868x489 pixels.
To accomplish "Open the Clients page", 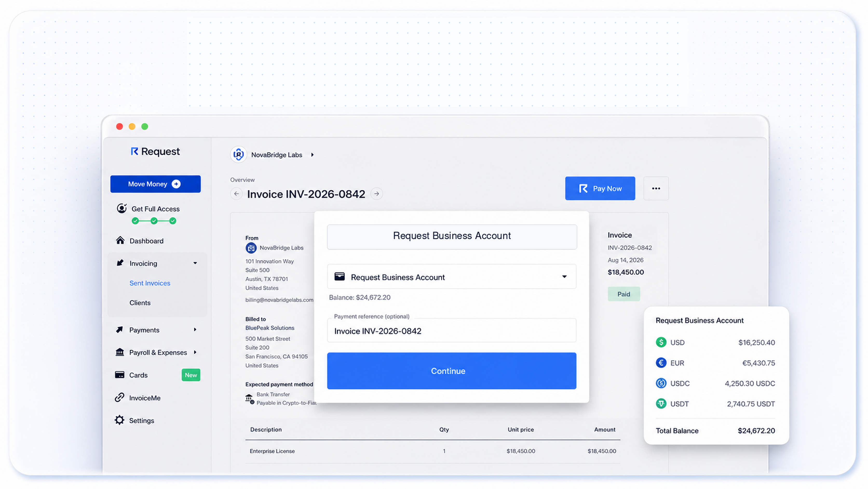I will (140, 303).
